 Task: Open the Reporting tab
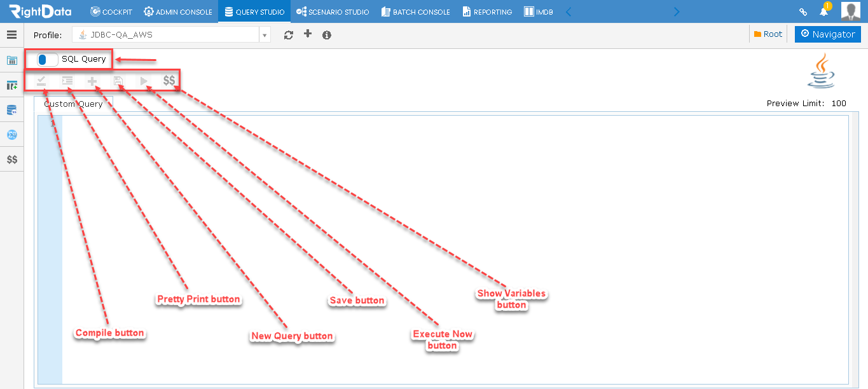pyautogui.click(x=487, y=11)
